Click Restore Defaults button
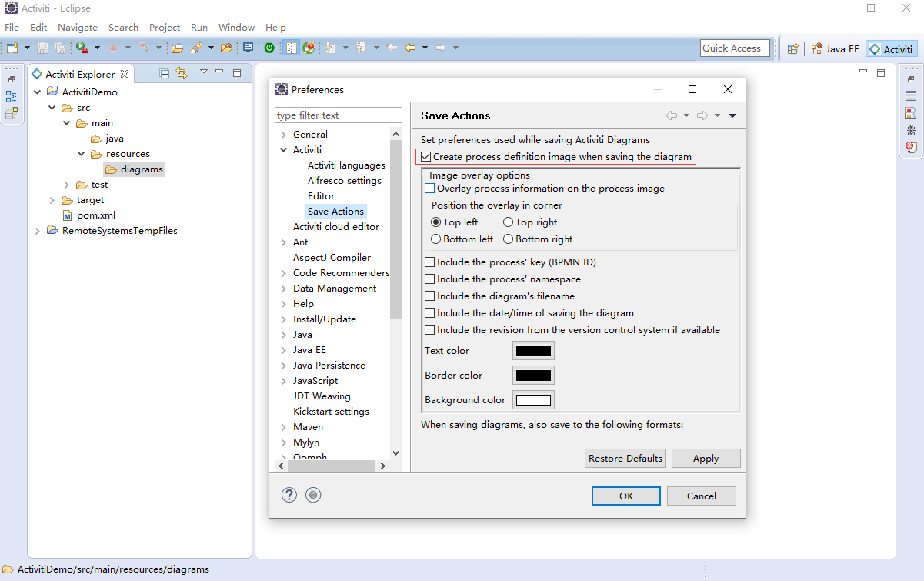The width and height of the screenshot is (924, 581). point(625,458)
